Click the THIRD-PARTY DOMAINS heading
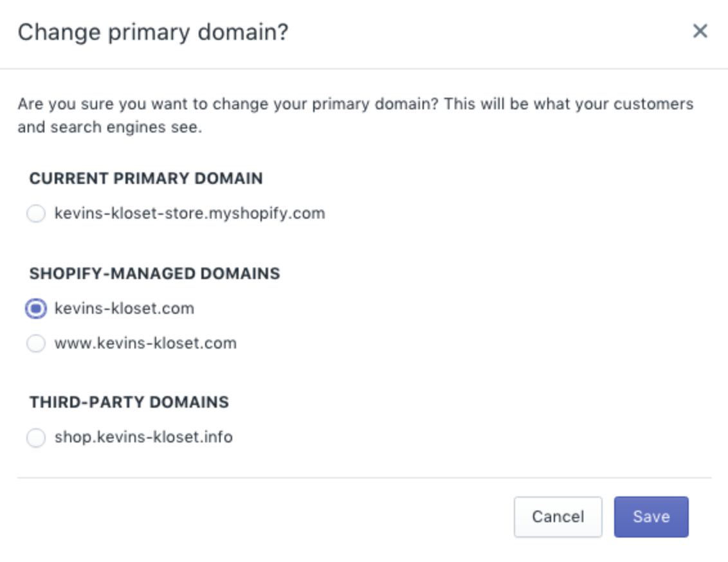 click(x=129, y=402)
